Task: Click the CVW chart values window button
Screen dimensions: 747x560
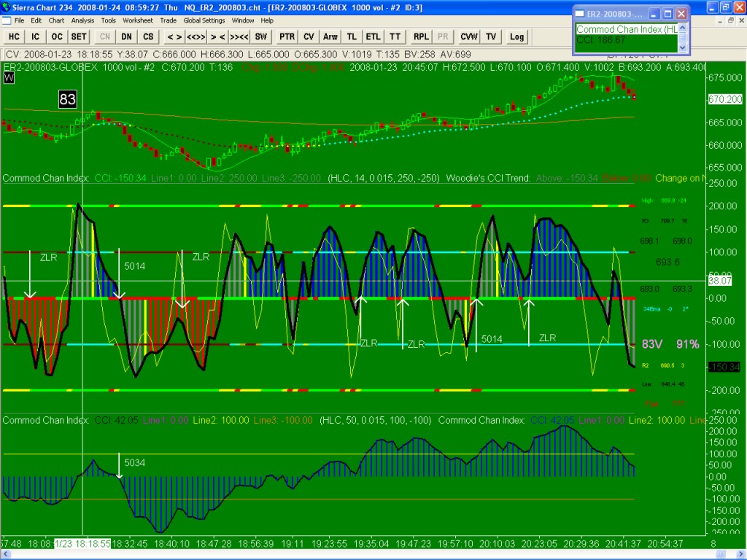Action: 469,36
